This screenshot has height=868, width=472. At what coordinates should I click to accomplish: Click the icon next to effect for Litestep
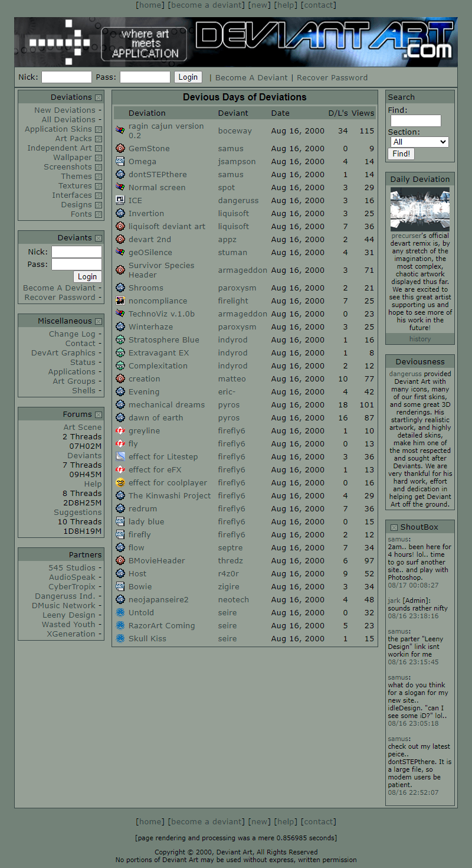click(120, 457)
